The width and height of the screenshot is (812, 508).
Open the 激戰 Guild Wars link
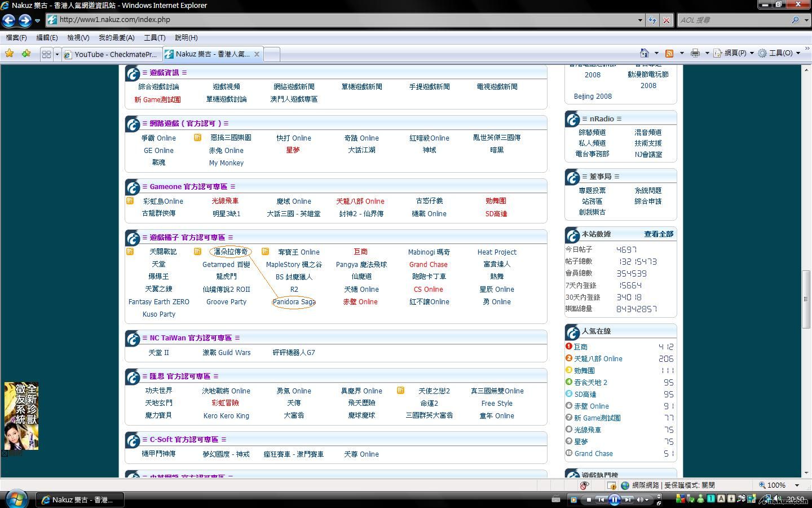(x=227, y=353)
